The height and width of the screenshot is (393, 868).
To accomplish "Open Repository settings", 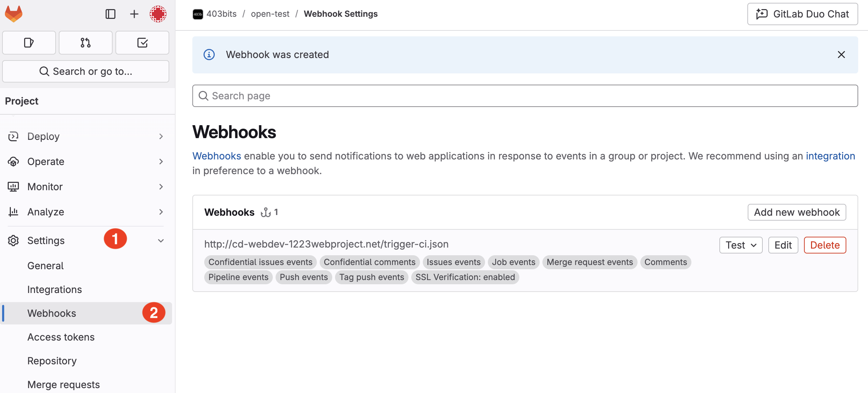I will [86, 361].
